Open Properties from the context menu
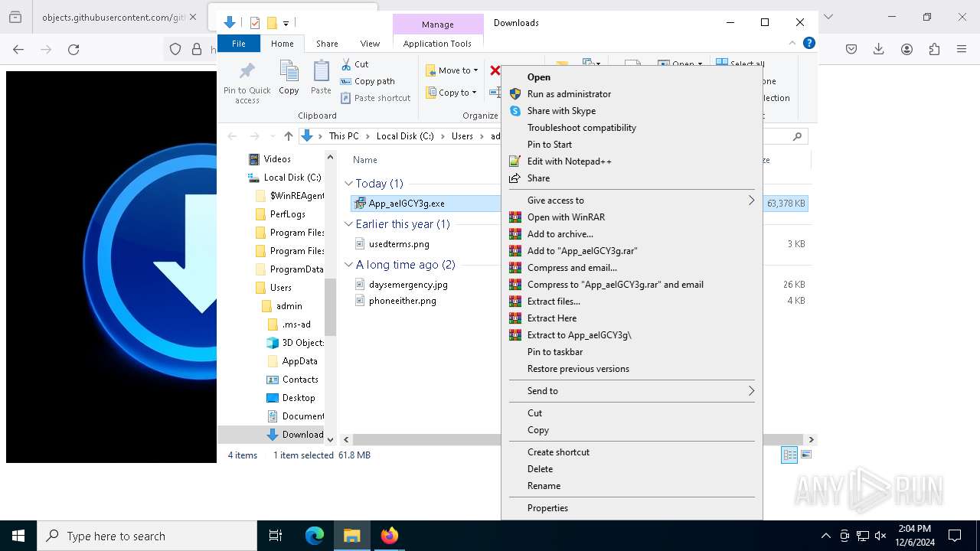 (547, 508)
